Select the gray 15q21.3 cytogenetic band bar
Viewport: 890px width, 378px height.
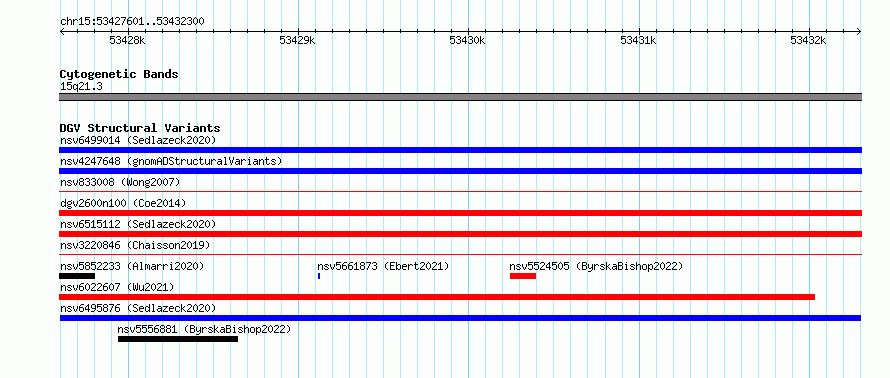[460, 97]
